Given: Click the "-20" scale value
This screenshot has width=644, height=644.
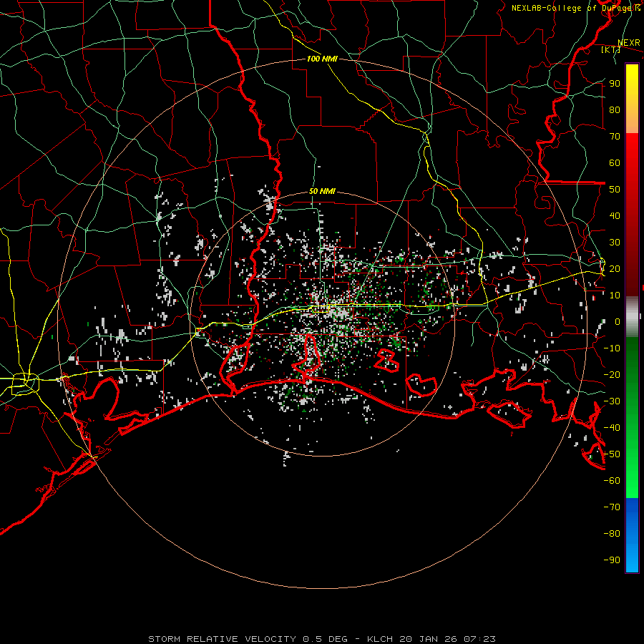Looking at the screenshot, I should click(x=612, y=374).
